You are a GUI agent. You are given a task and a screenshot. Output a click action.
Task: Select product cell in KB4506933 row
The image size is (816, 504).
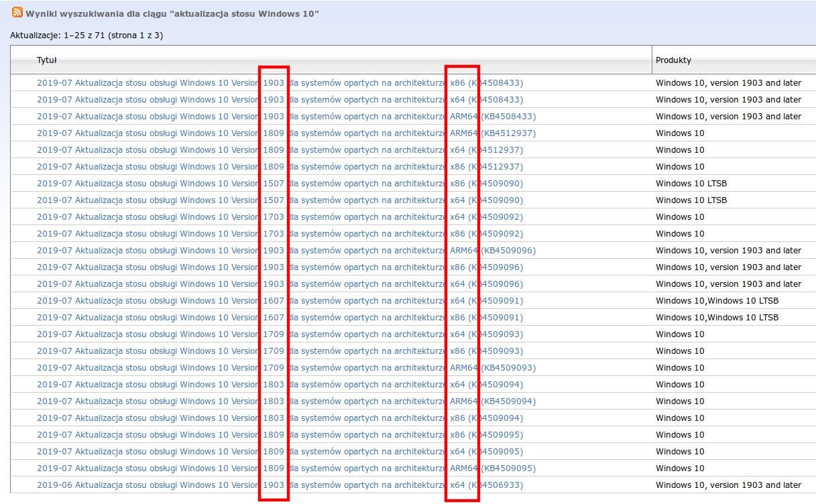tap(728, 485)
